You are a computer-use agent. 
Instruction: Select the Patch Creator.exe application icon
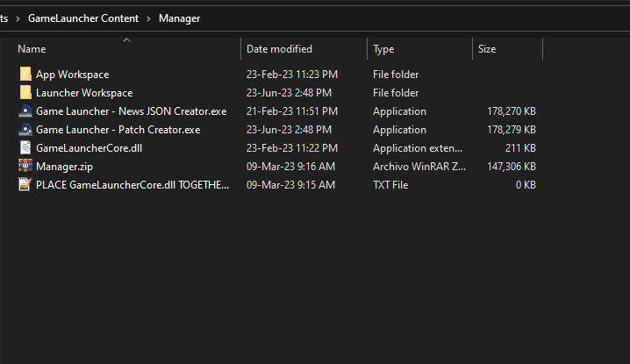(x=25, y=130)
